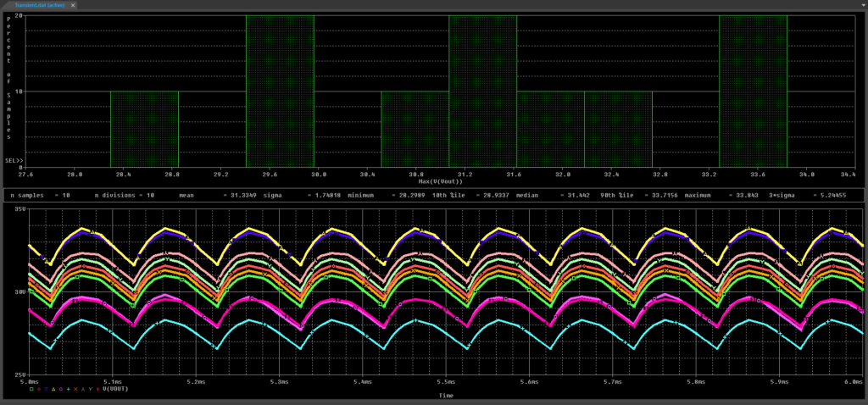Click the 6.0ms time axis tick
Image resolution: width=868 pixels, height=405 pixels.
click(853, 382)
